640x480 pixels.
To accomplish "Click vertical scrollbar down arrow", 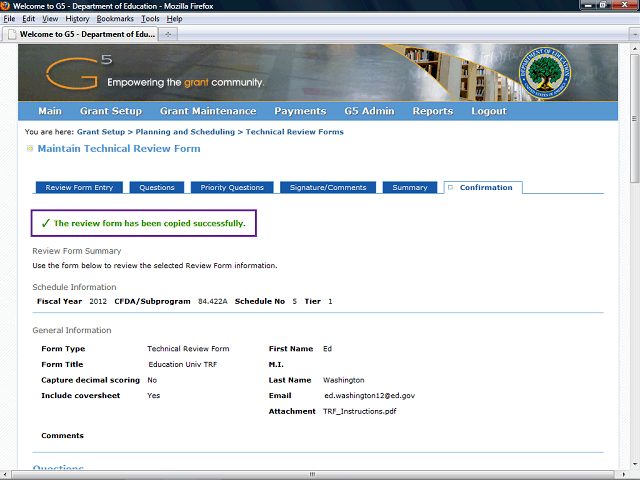I will (x=634, y=464).
